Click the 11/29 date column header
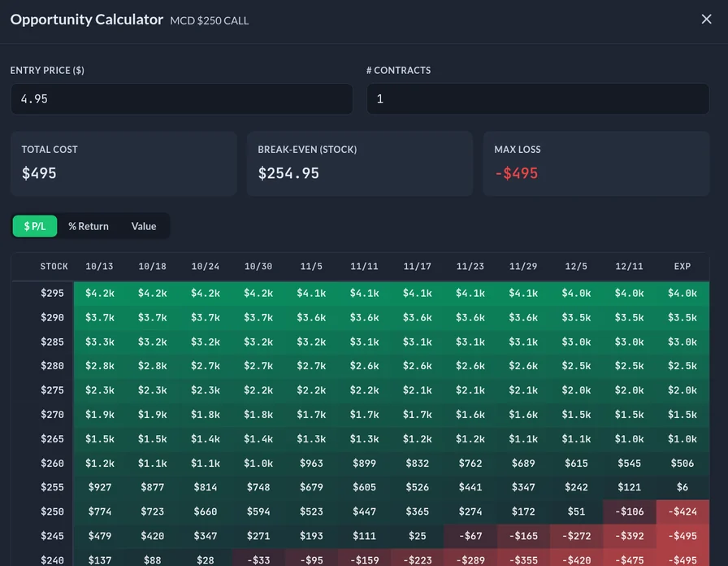The height and width of the screenshot is (566, 728). (x=523, y=266)
